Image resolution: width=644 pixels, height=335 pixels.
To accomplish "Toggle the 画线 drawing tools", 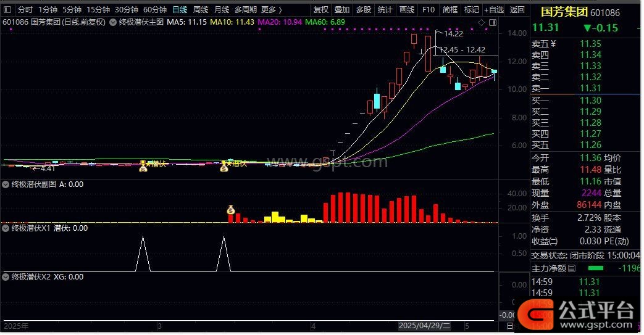I will (406, 10).
